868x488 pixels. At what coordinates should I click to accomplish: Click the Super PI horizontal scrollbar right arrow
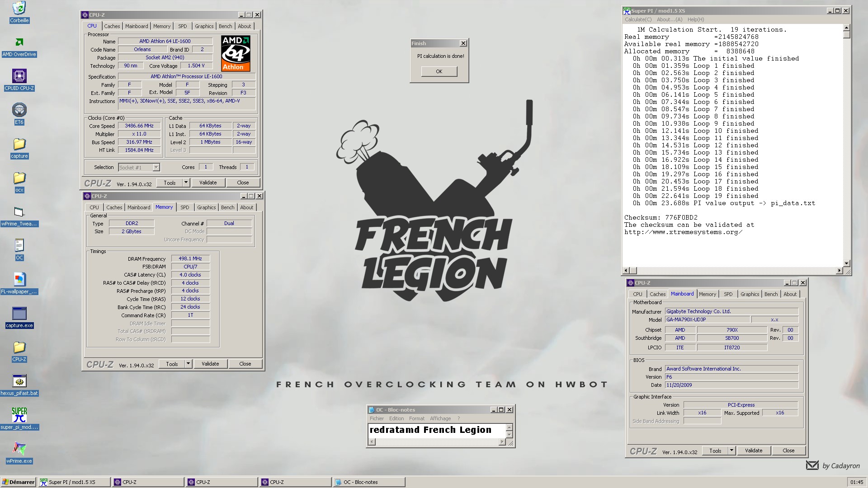point(840,271)
